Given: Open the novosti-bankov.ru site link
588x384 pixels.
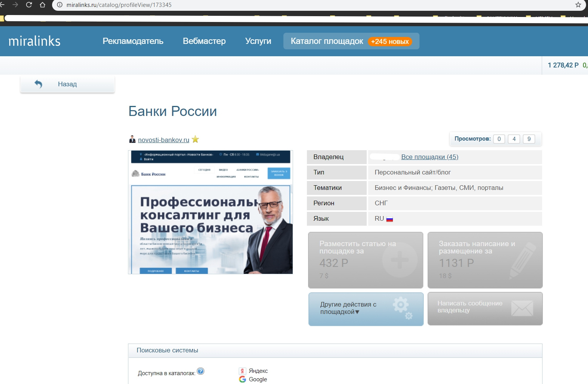Looking at the screenshot, I should click(x=163, y=140).
